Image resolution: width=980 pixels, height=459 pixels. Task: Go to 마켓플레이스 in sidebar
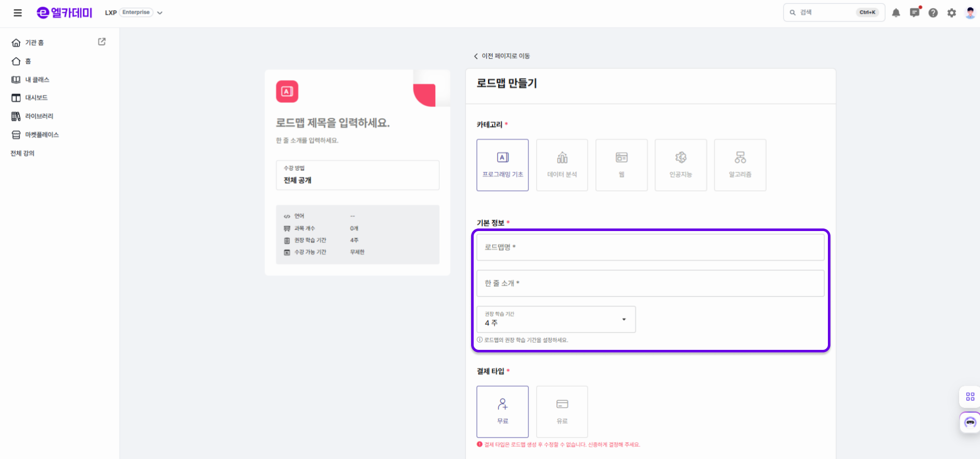point(42,135)
